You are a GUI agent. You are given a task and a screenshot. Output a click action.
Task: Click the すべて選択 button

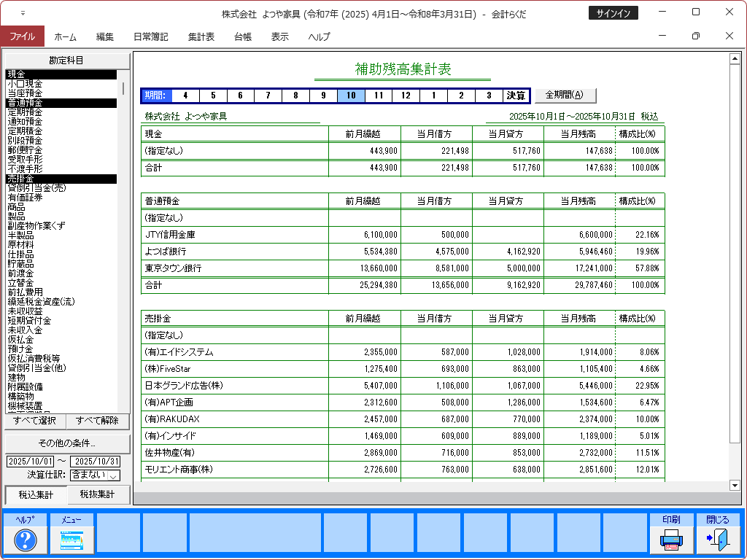click(x=35, y=421)
